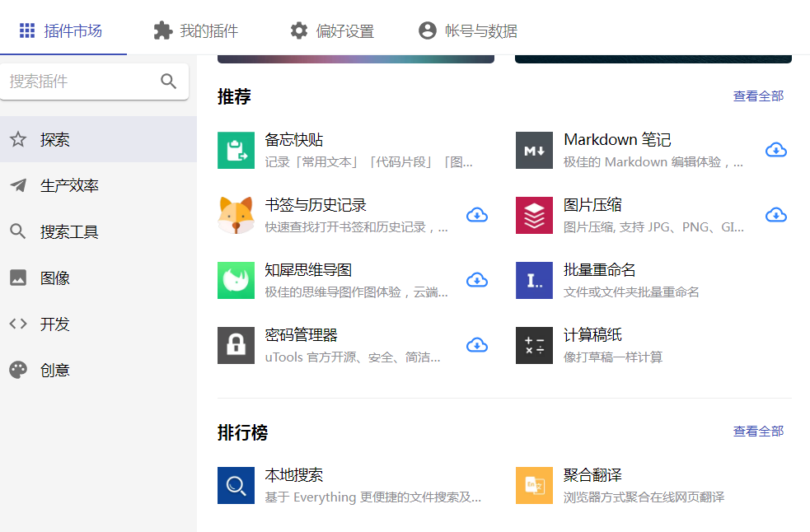The image size is (810, 532).
Task: Click the magnifier icon beside 搜索工具
Action: click(18, 231)
